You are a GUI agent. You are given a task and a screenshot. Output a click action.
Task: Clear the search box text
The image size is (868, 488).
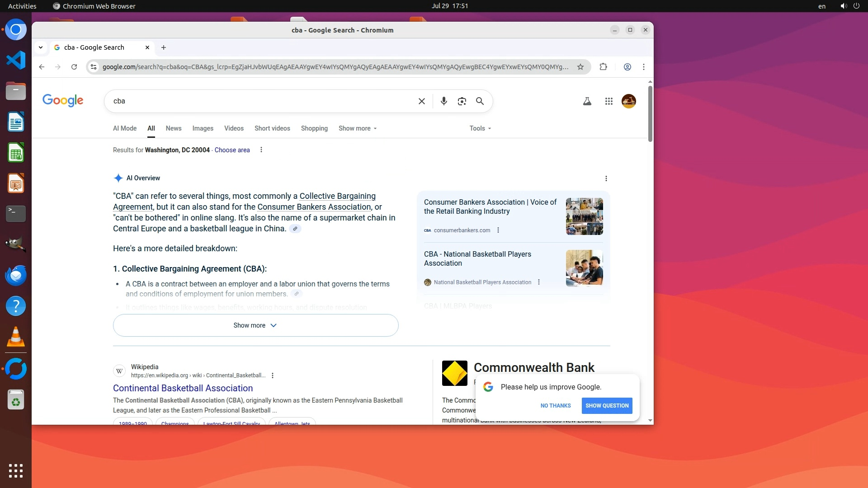pyautogui.click(x=421, y=101)
